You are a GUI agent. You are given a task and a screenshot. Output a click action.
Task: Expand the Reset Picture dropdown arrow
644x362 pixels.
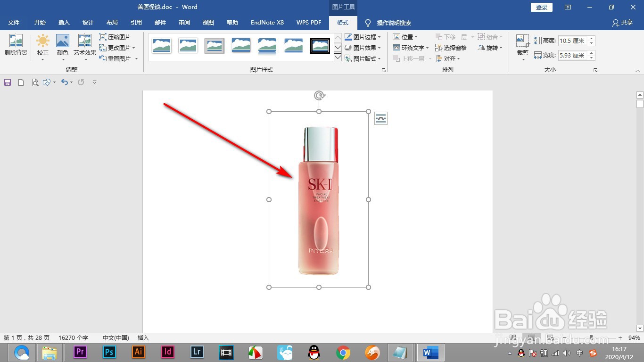(136, 58)
